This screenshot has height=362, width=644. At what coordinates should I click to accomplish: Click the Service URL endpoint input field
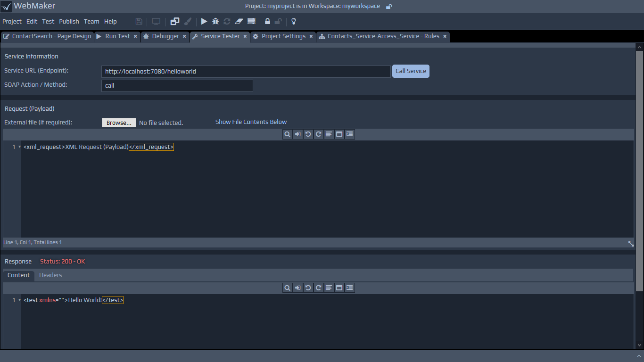pyautogui.click(x=245, y=72)
